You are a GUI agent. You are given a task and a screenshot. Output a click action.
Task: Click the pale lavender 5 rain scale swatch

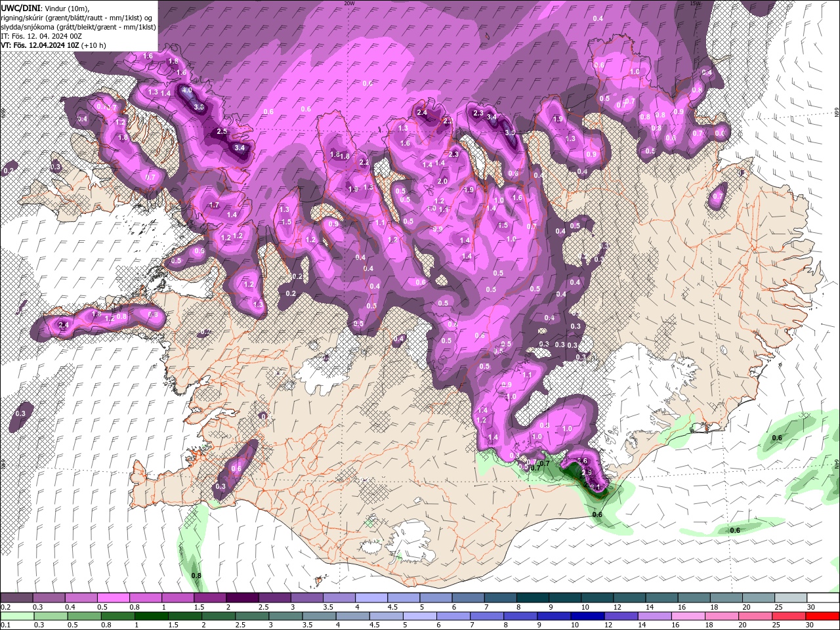coord(419,616)
